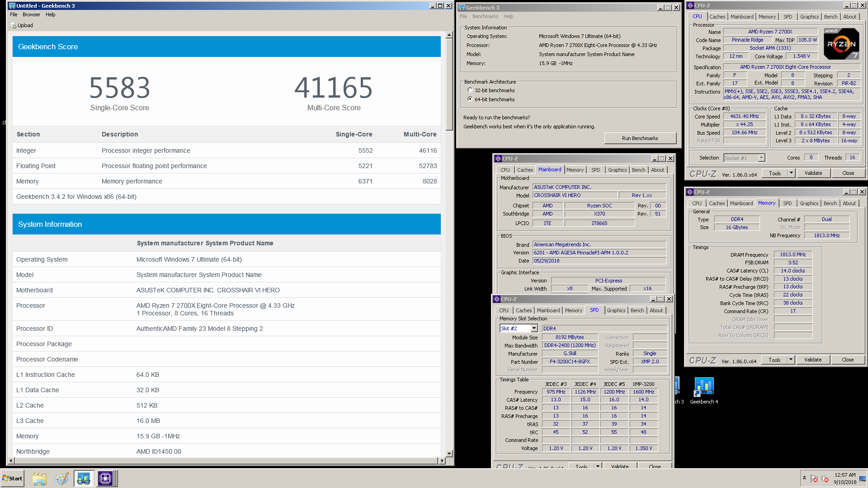
Task: Click the XMP-3200 column header in timings
Action: pos(643,384)
